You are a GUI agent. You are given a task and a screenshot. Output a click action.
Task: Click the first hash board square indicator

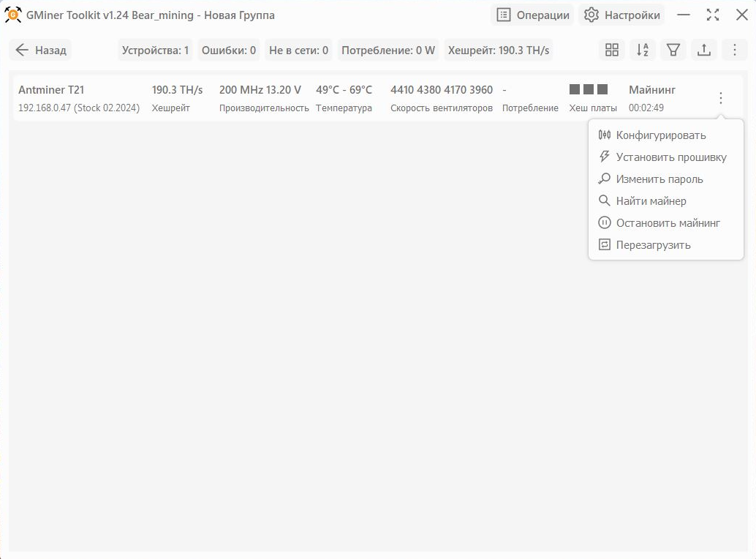tap(575, 89)
